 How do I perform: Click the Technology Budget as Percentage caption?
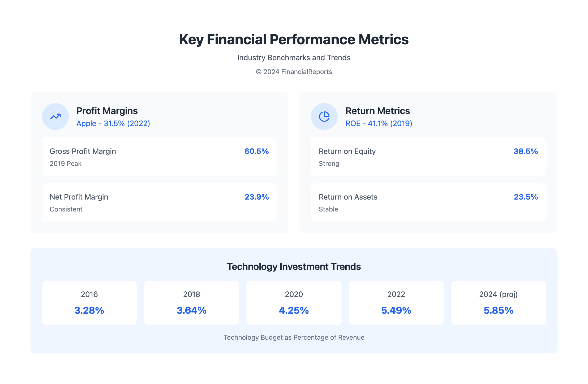pos(294,337)
